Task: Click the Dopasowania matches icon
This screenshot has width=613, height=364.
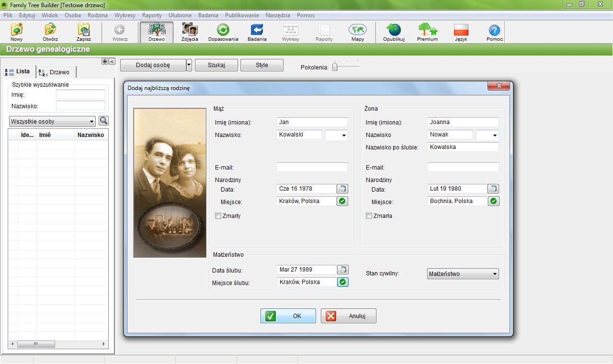Action: pyautogui.click(x=223, y=32)
